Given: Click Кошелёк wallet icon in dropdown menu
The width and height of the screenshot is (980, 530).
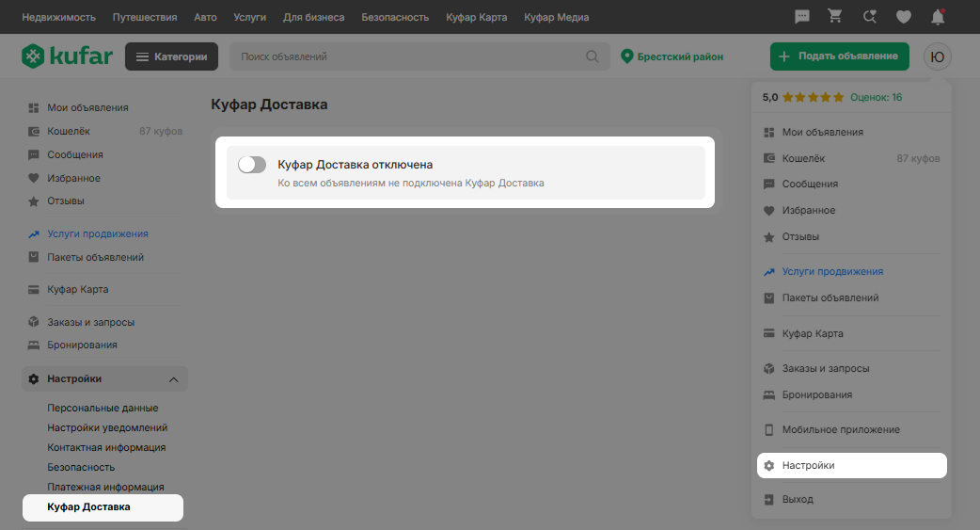Looking at the screenshot, I should [x=769, y=158].
